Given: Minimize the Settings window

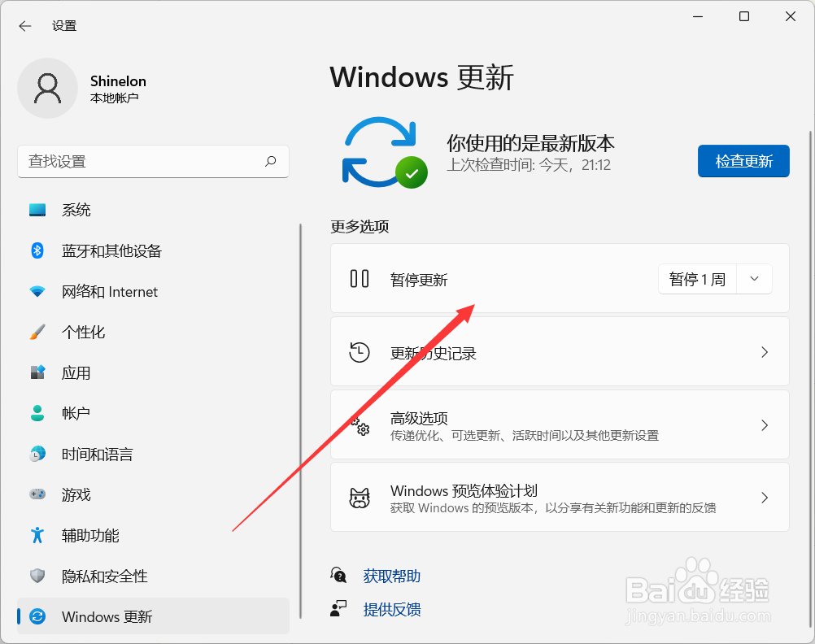Looking at the screenshot, I should pyautogui.click(x=698, y=16).
